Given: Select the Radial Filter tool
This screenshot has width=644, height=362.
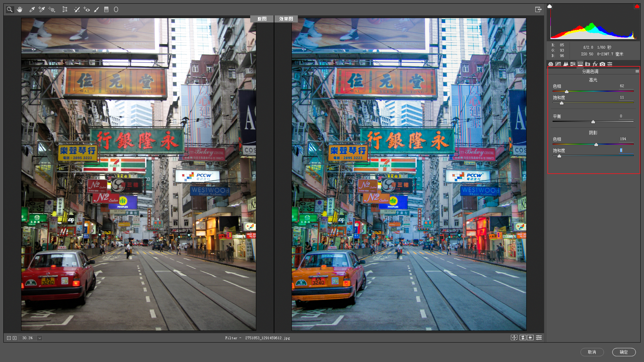Looking at the screenshot, I should 116,9.
